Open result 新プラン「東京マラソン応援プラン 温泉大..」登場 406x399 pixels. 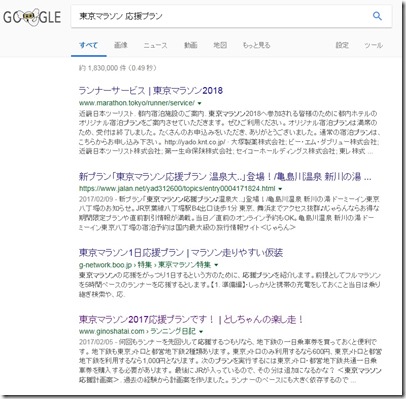(x=225, y=176)
